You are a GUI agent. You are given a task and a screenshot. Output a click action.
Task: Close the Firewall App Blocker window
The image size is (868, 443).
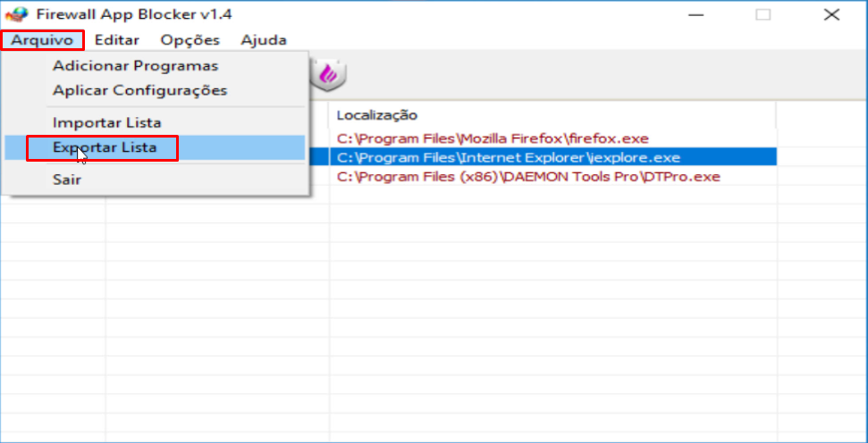tap(831, 15)
